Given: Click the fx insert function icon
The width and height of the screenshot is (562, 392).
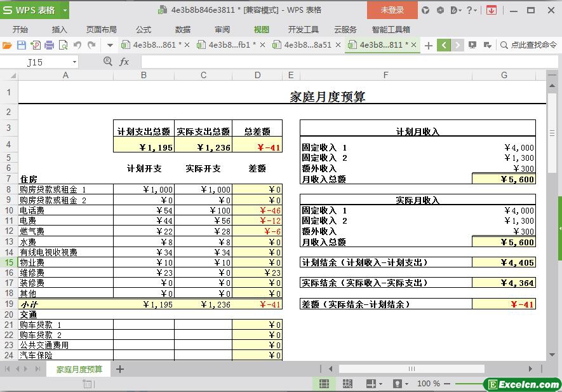Looking at the screenshot, I should point(124,62).
